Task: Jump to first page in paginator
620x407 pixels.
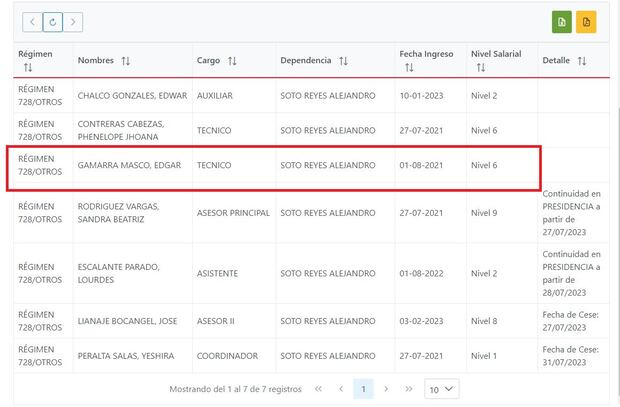Action: coord(318,388)
